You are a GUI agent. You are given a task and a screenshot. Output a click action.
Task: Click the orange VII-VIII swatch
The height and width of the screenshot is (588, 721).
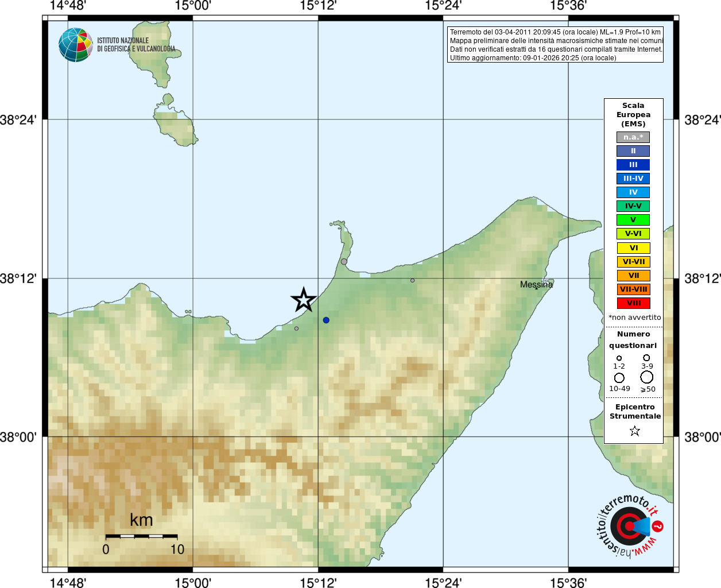coord(633,289)
